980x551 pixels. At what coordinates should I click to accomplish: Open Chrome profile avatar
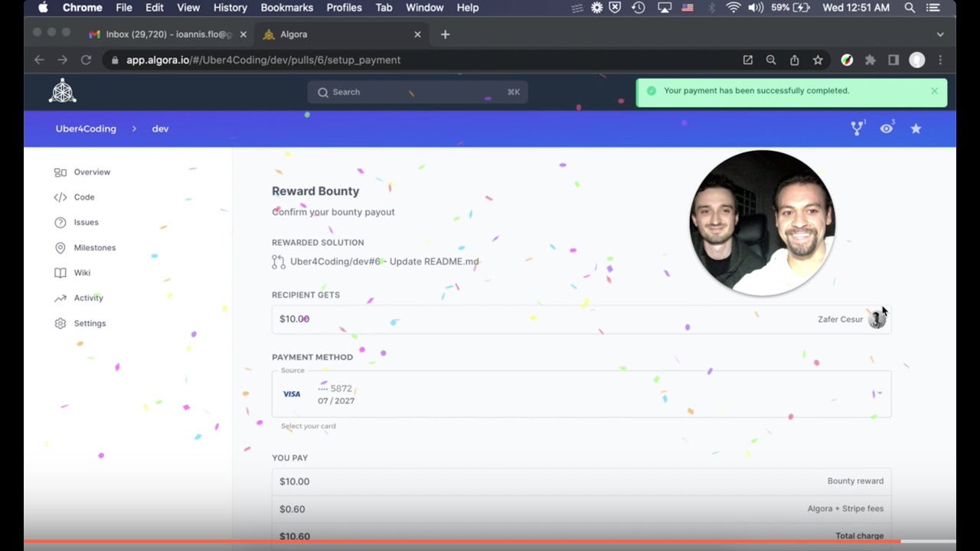click(917, 60)
